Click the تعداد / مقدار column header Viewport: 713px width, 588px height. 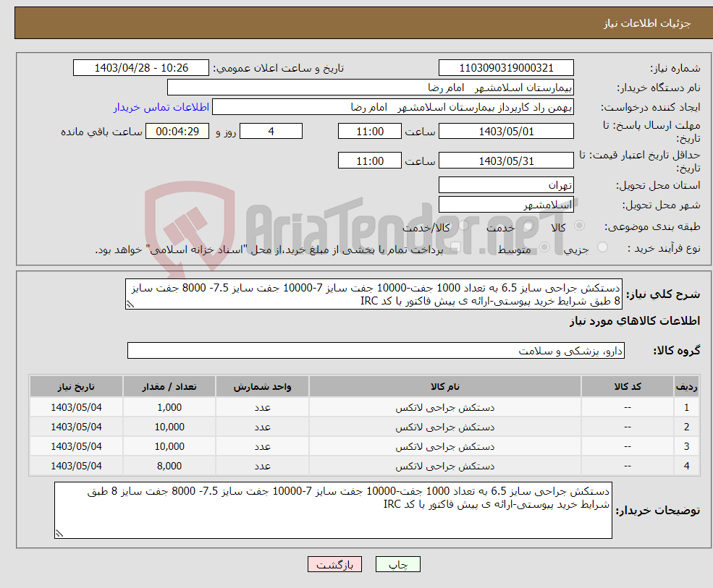point(169,387)
